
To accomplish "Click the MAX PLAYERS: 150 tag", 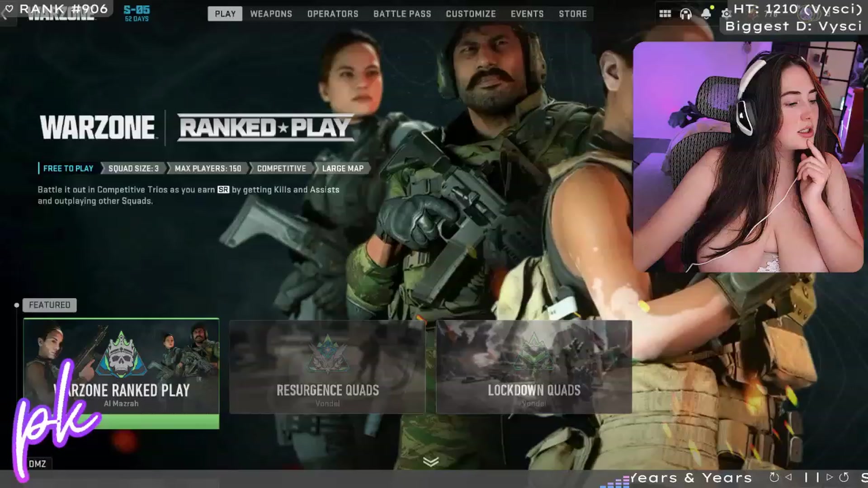I will click(x=208, y=169).
